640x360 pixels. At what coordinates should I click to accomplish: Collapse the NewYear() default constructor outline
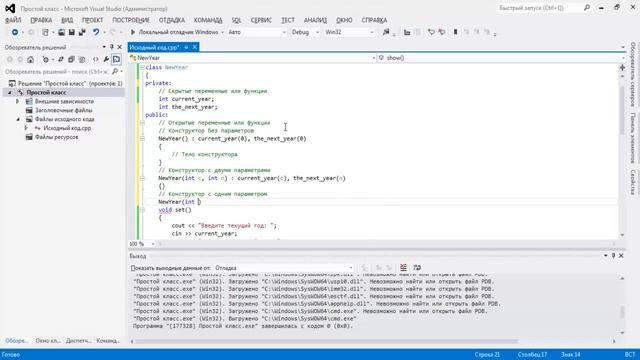pyautogui.click(x=142, y=139)
